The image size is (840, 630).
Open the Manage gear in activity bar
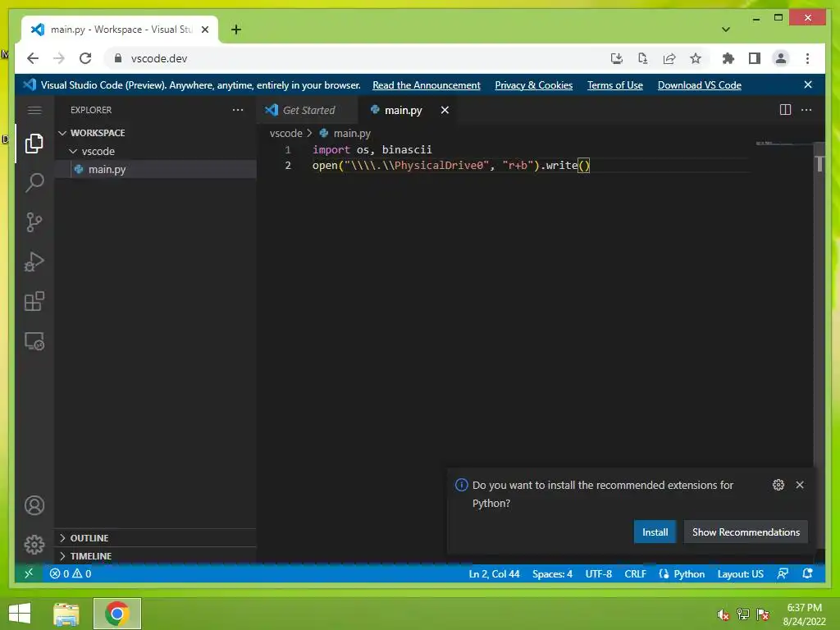click(x=34, y=545)
